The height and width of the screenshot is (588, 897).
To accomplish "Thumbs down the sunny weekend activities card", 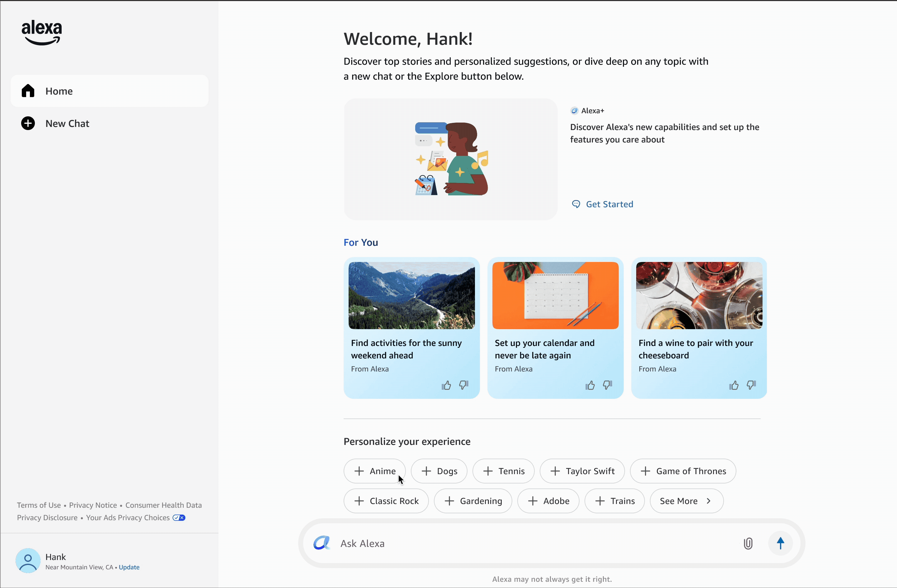I will coord(463,385).
